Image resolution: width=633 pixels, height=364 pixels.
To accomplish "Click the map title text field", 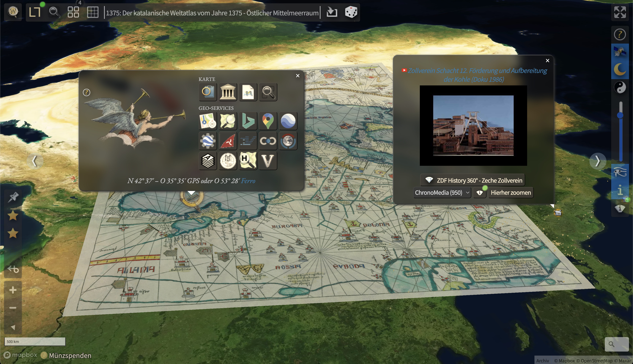I will click(x=212, y=13).
